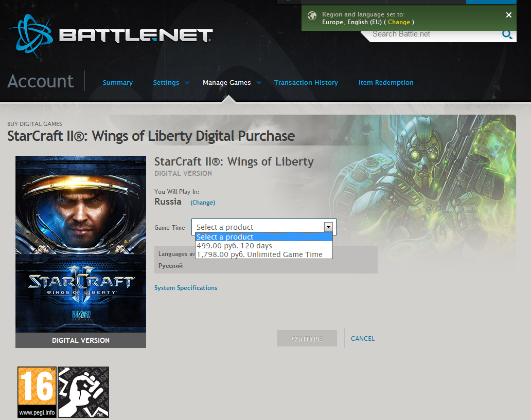Viewport: 531px width, 420px height.
Task: Expand the Settings dropdown arrow
Action: point(187,83)
